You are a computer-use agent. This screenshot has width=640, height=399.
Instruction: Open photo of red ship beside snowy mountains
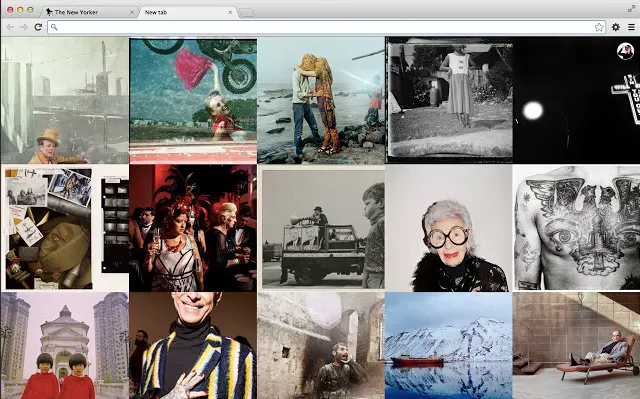[x=449, y=346]
